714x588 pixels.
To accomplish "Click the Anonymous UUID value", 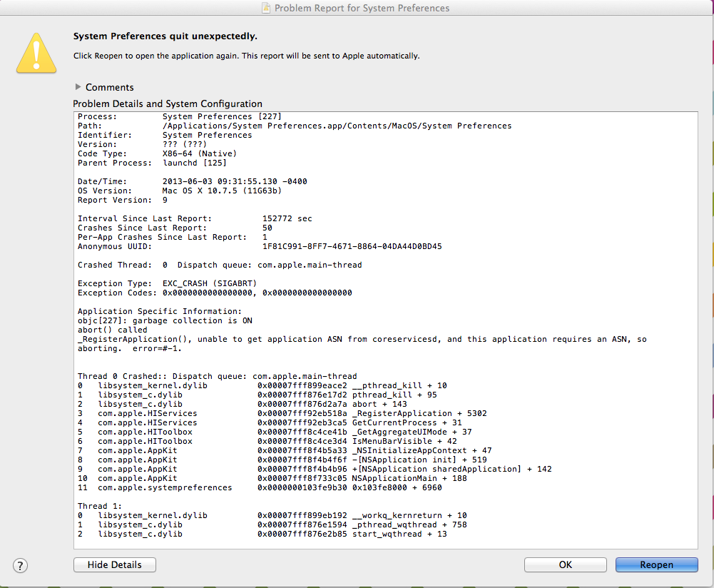I will click(352, 246).
